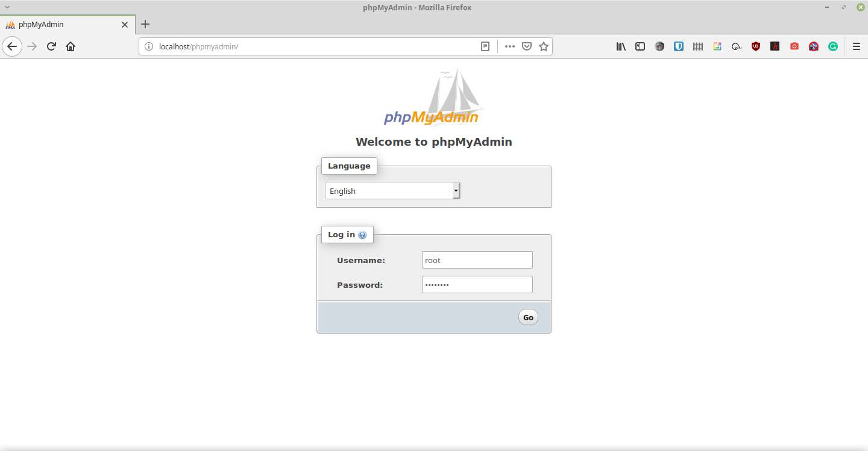Bookmark this page with the star
The image size is (868, 451).
tap(544, 46)
